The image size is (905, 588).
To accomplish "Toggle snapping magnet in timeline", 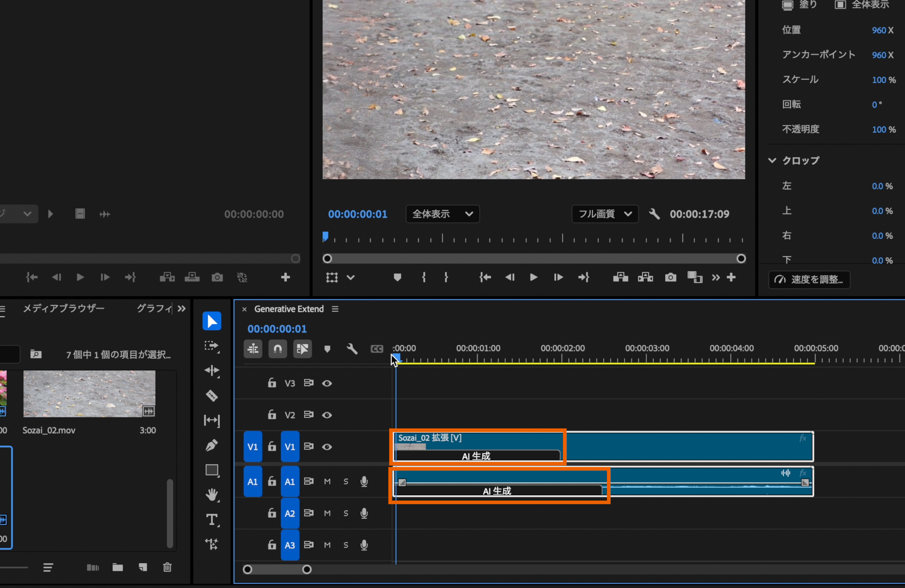I will coord(278,349).
